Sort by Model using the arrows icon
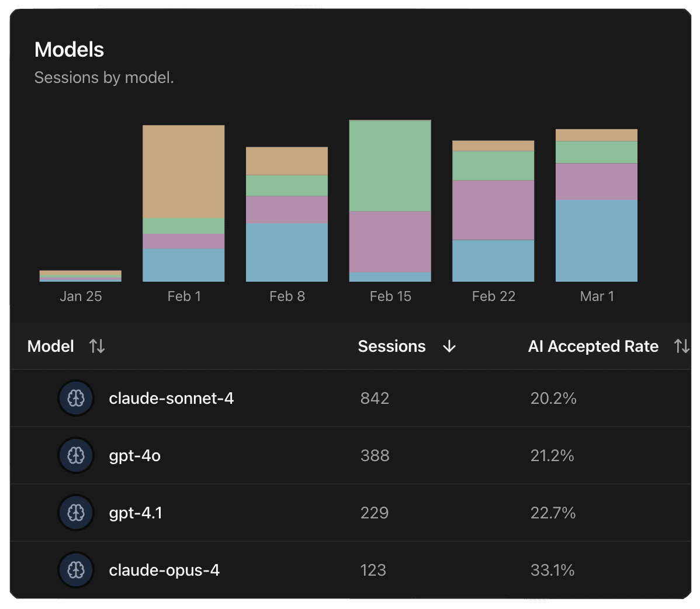Screen dimensions: 700x609 (x=97, y=347)
